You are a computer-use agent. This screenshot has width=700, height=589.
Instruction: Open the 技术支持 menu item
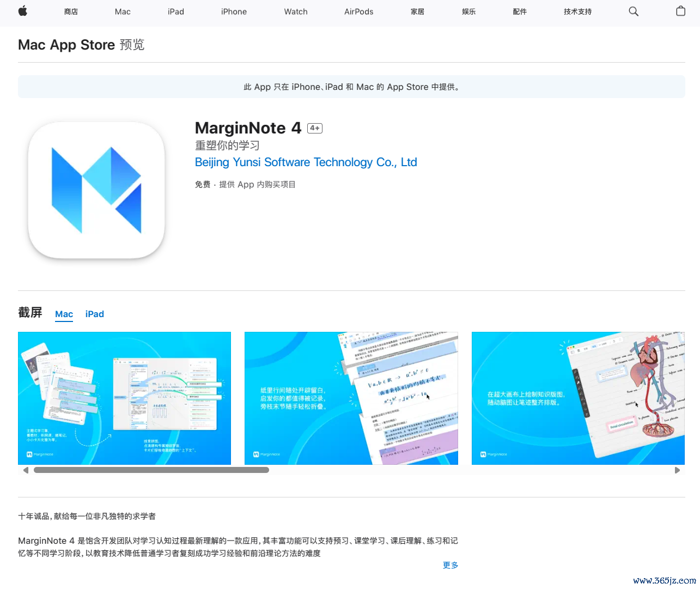(x=577, y=11)
